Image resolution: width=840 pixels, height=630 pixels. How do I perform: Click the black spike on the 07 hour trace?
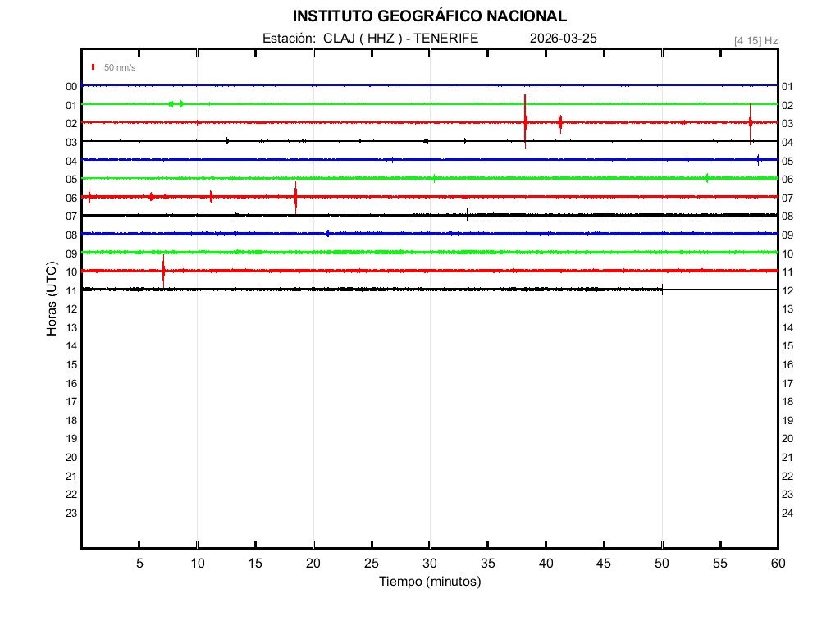[468, 215]
